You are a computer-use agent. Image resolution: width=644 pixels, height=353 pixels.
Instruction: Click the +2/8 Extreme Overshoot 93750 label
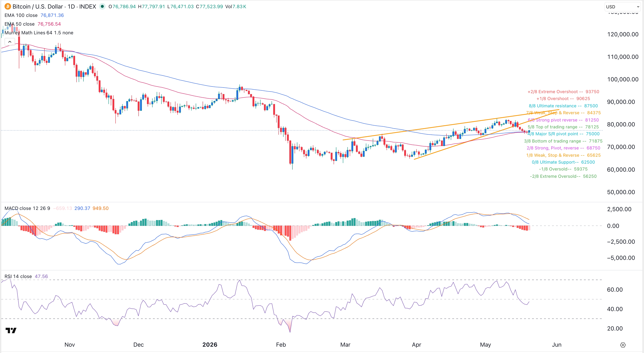click(x=563, y=92)
